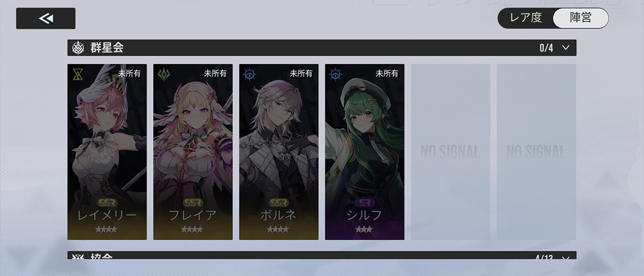Click the 群星会 section header bar
The image size is (644, 276).
[322, 48]
